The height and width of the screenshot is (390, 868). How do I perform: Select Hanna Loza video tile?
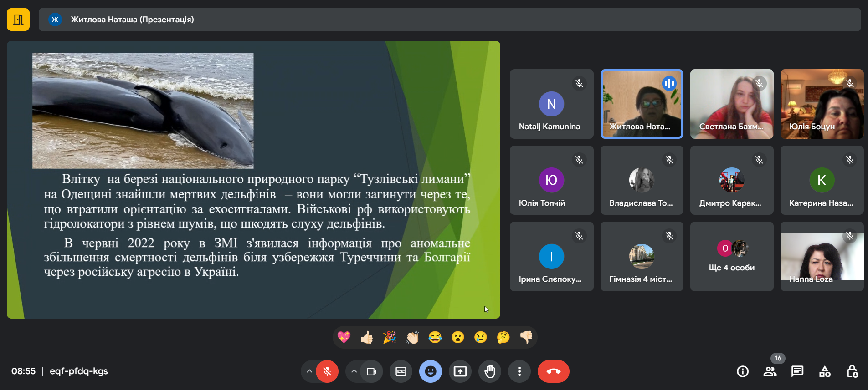[822, 257]
